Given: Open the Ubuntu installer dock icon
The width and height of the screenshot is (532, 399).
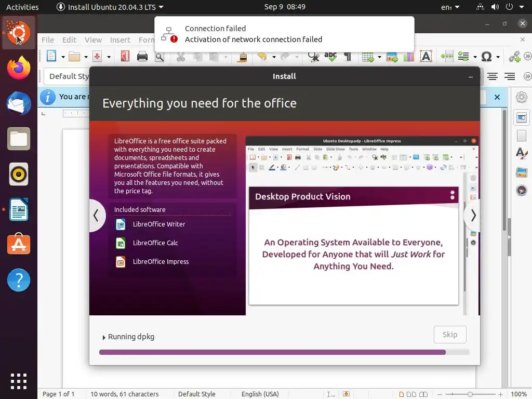Looking at the screenshot, I should coord(19,33).
